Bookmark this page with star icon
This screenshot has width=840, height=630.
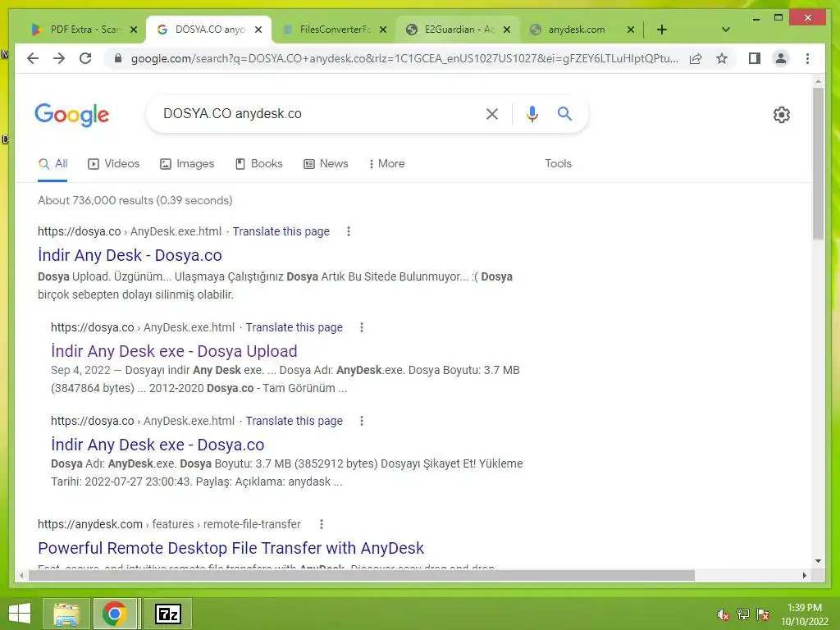pos(722,58)
